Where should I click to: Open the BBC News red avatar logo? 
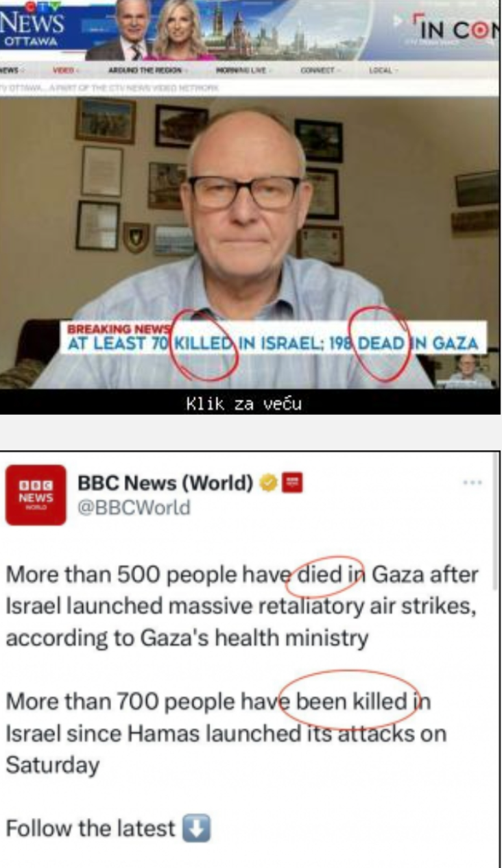tap(36, 495)
